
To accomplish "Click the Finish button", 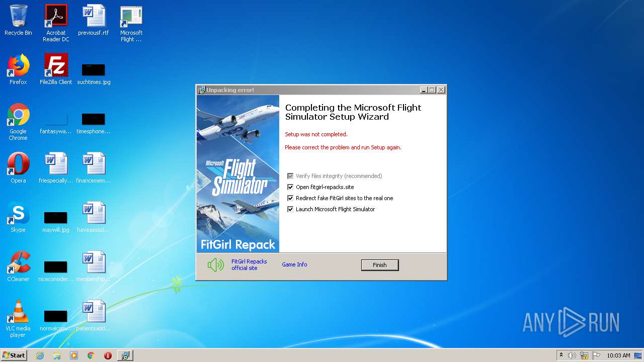I will click(380, 265).
